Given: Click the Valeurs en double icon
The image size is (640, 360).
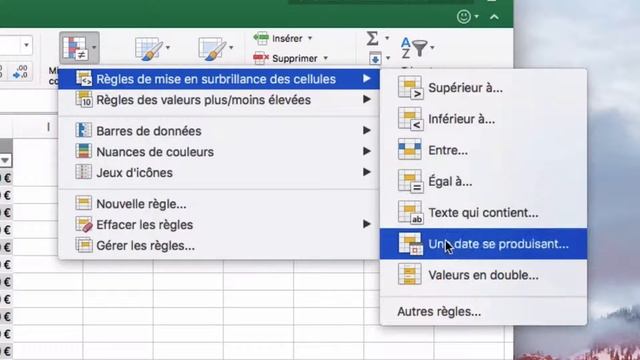Looking at the screenshot, I should point(410,274).
